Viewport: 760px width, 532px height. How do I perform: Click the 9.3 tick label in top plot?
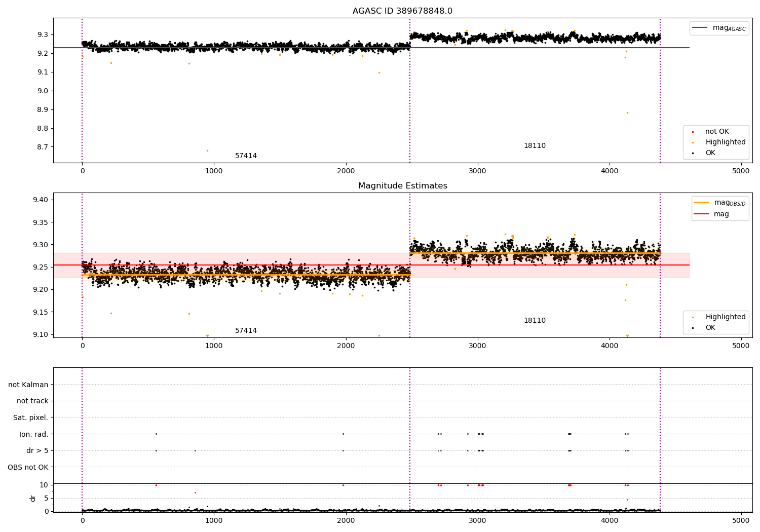tap(42, 34)
